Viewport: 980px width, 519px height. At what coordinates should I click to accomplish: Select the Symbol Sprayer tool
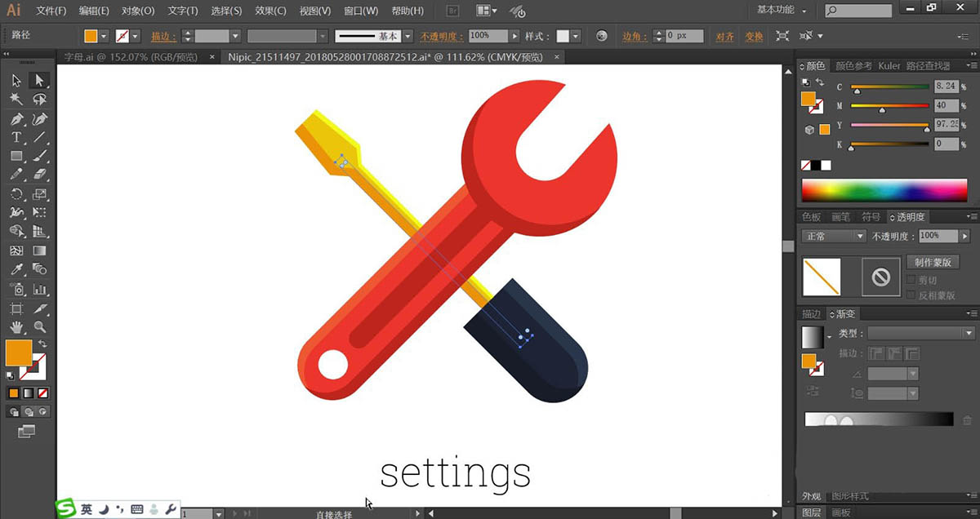pos(16,289)
